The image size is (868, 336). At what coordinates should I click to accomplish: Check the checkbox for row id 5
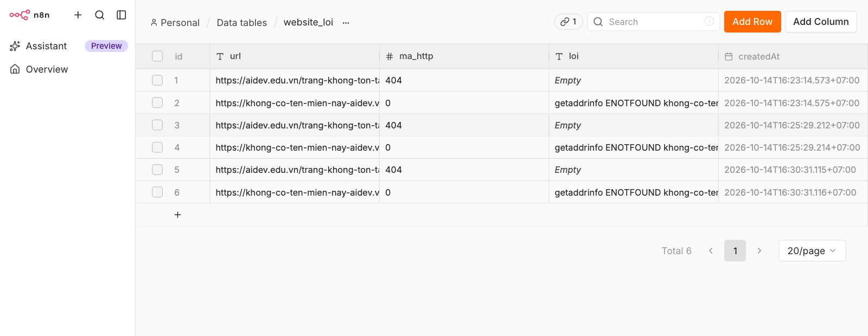[x=157, y=170]
